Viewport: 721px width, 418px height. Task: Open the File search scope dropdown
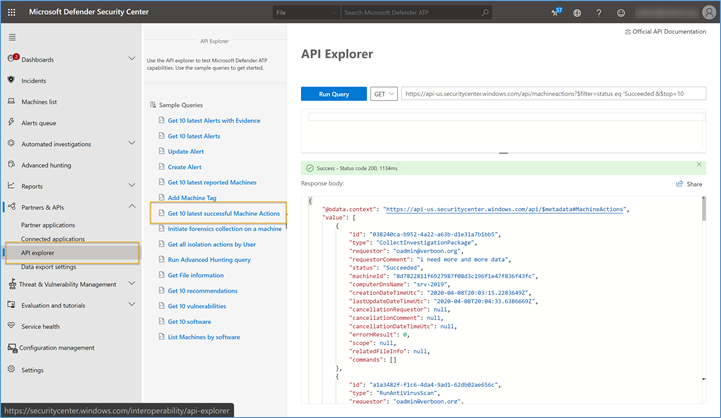pyautogui.click(x=306, y=12)
